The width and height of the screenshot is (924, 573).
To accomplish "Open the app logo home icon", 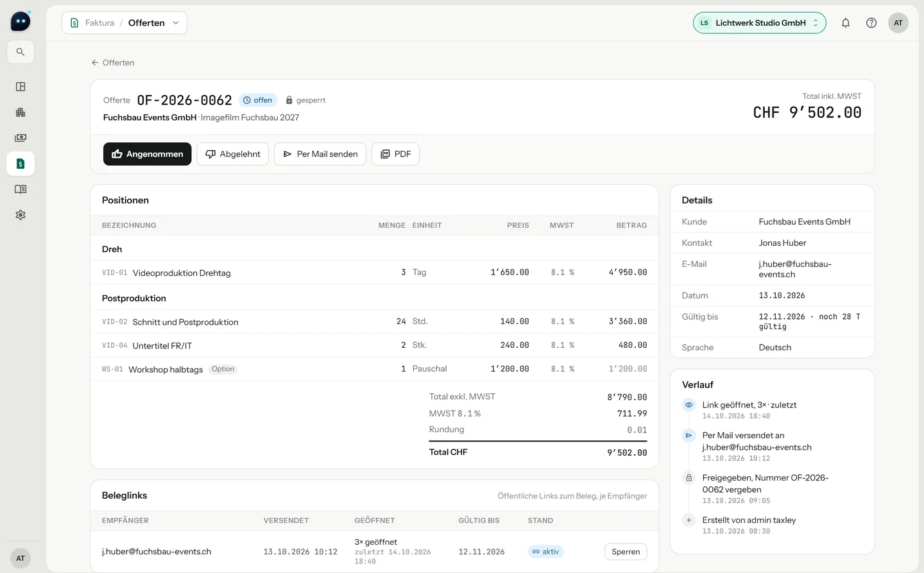I will (21, 21).
